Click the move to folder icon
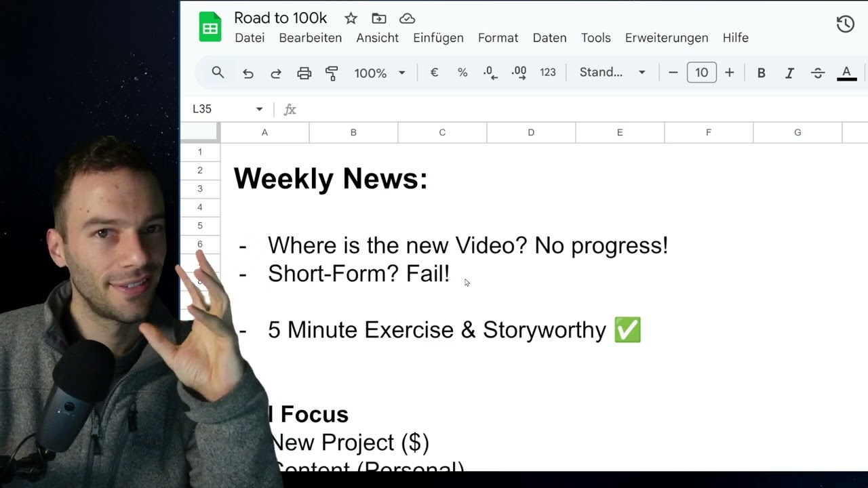Image resolution: width=868 pixels, height=488 pixels. click(379, 18)
